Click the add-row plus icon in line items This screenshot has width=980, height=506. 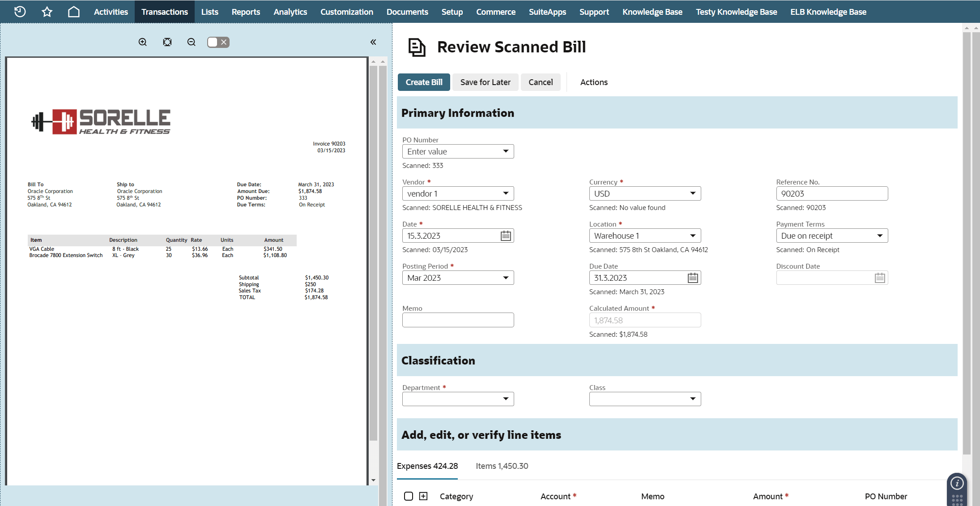click(423, 496)
